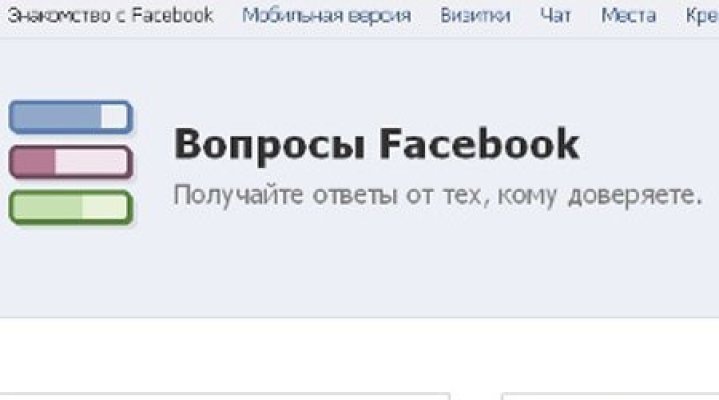Click the partially visible Кре link
The image size is (719, 400).
pyautogui.click(x=702, y=16)
